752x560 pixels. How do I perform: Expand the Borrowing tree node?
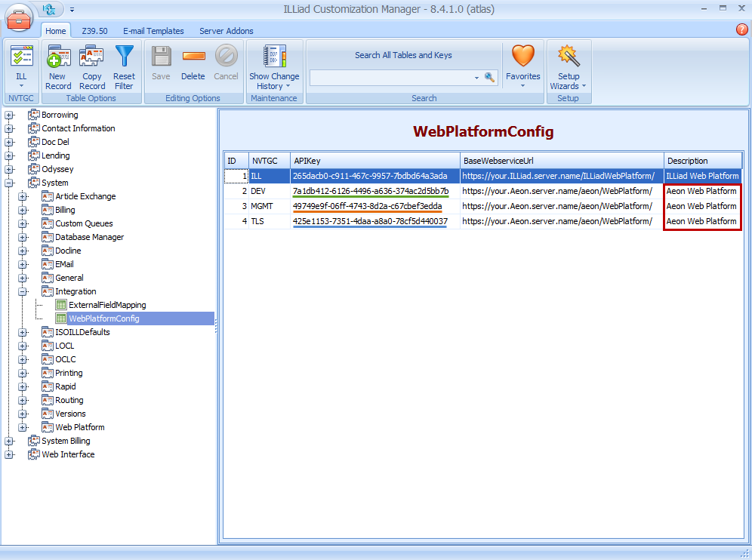9,115
